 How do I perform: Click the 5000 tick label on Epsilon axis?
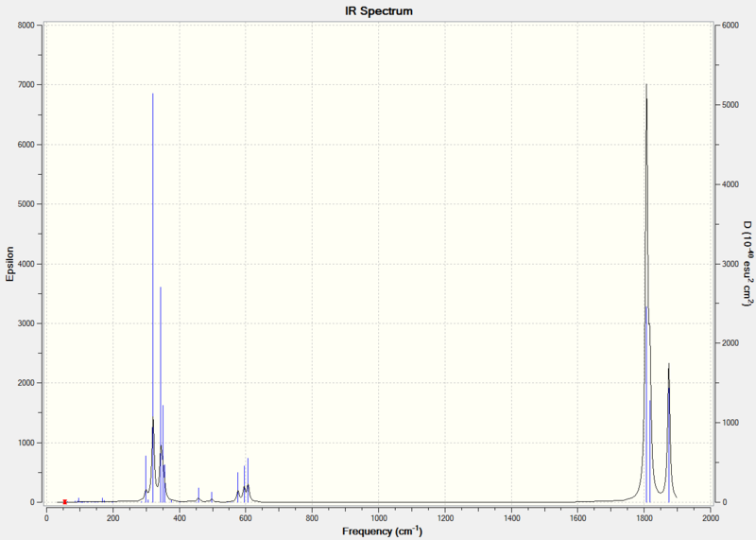click(x=26, y=204)
